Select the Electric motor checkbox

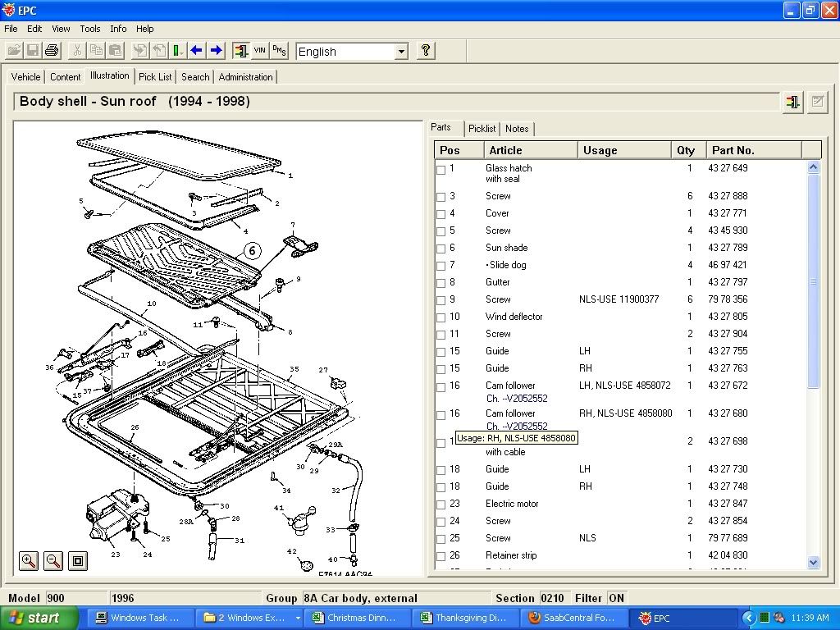441,505
